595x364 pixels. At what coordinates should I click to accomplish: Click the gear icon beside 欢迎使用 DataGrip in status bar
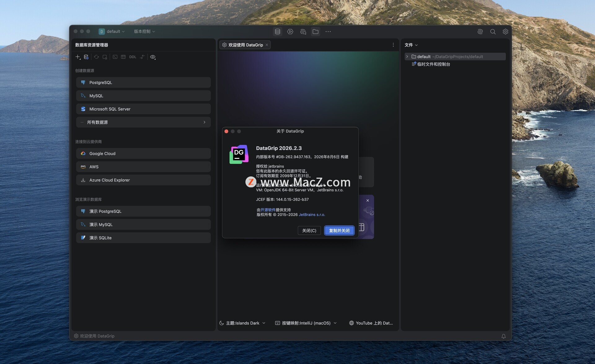(x=76, y=336)
